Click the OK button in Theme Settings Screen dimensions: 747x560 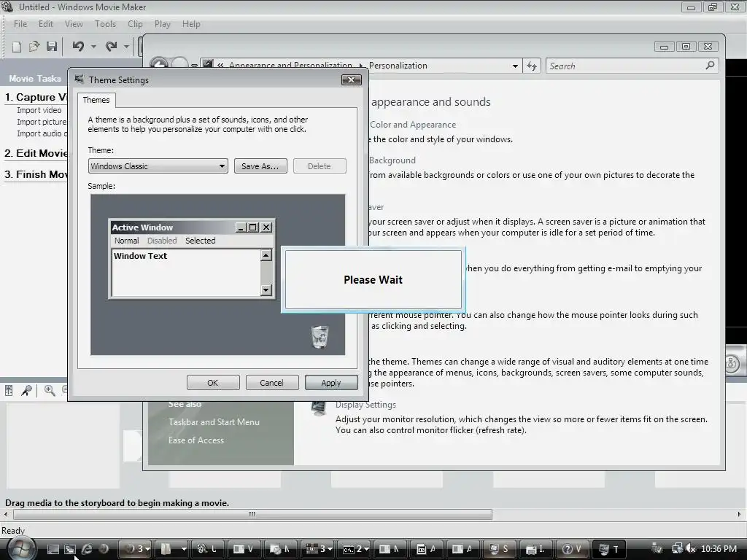click(x=212, y=383)
